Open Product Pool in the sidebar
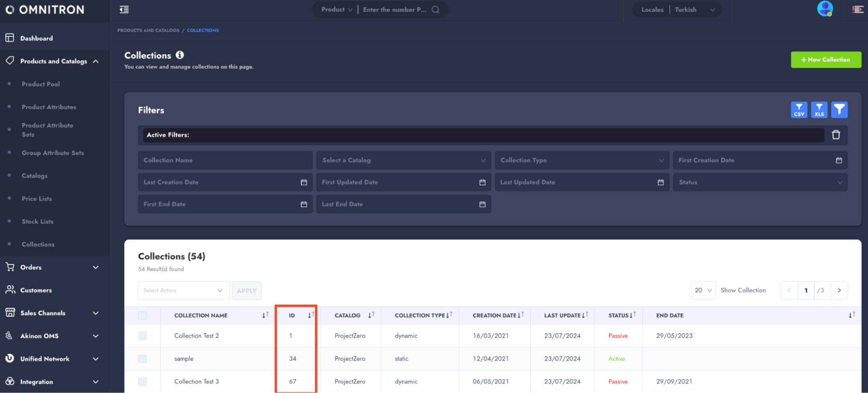868x393 pixels. [x=41, y=84]
